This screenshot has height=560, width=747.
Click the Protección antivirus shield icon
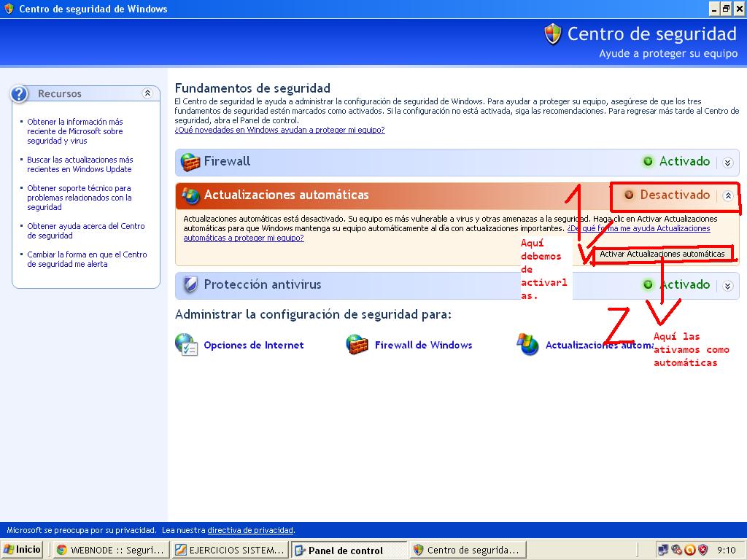click(190, 285)
